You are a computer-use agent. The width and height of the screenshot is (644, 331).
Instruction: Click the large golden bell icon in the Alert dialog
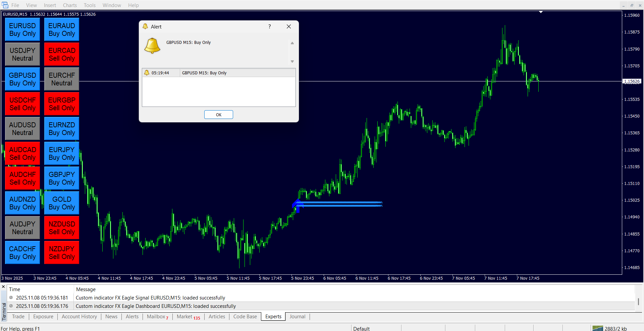(x=152, y=46)
